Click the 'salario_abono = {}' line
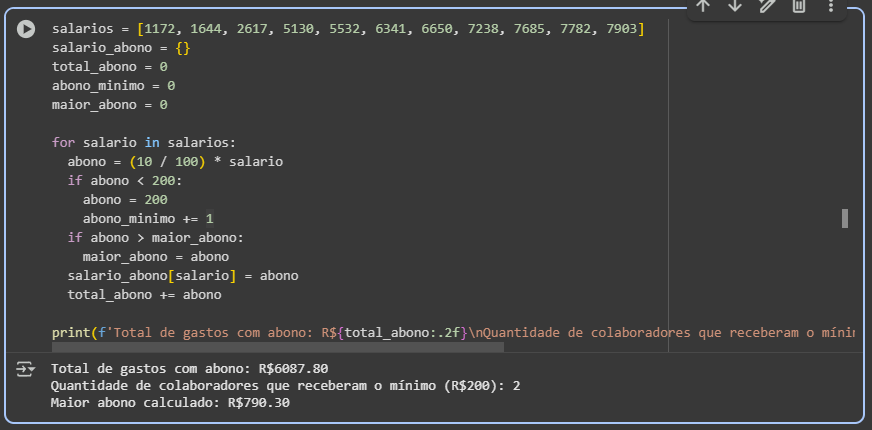 tap(121, 48)
